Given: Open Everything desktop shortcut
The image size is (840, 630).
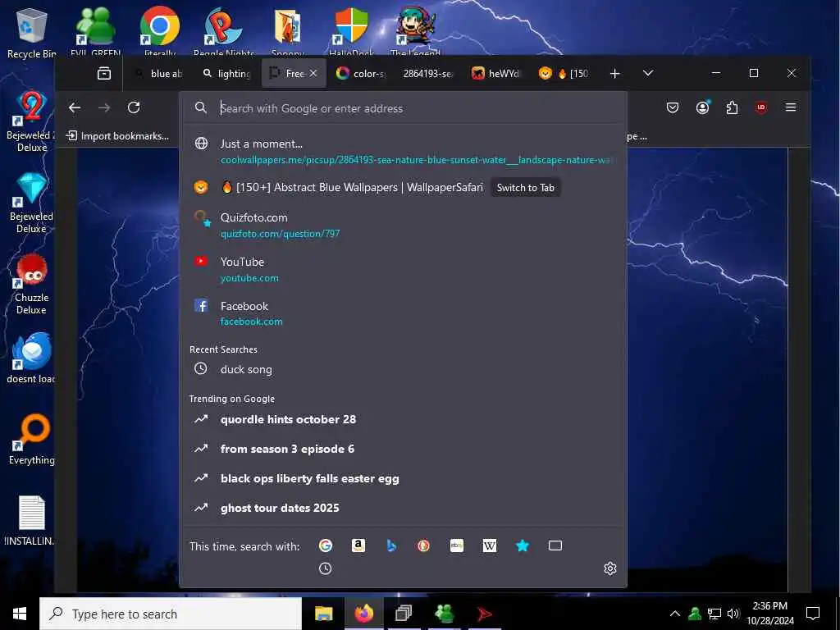Looking at the screenshot, I should pyautogui.click(x=32, y=440).
